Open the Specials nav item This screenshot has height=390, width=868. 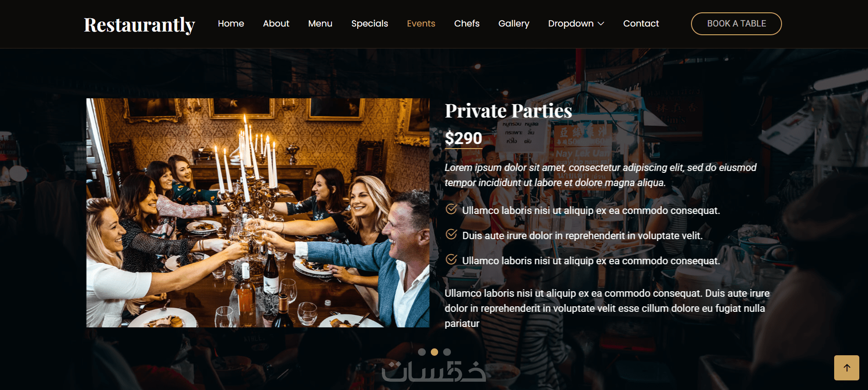tap(370, 23)
